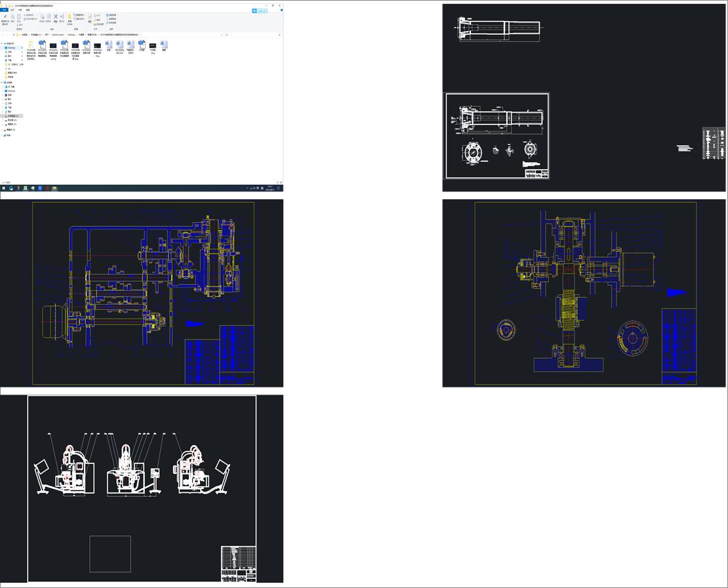Click Invert selection in the ribbon

pos(111,23)
